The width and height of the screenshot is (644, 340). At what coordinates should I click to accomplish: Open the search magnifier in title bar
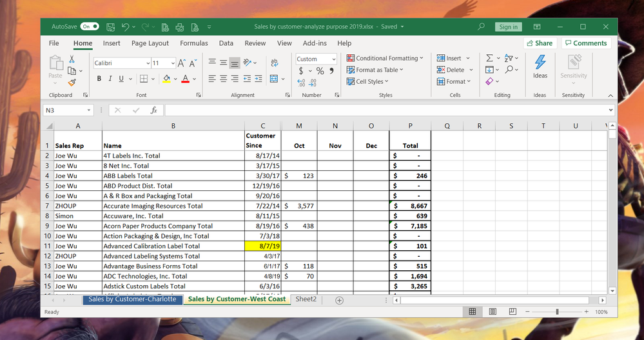click(481, 26)
